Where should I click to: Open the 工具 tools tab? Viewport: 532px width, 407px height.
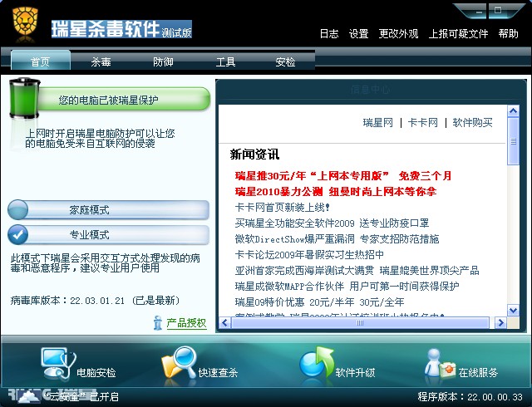click(x=225, y=61)
